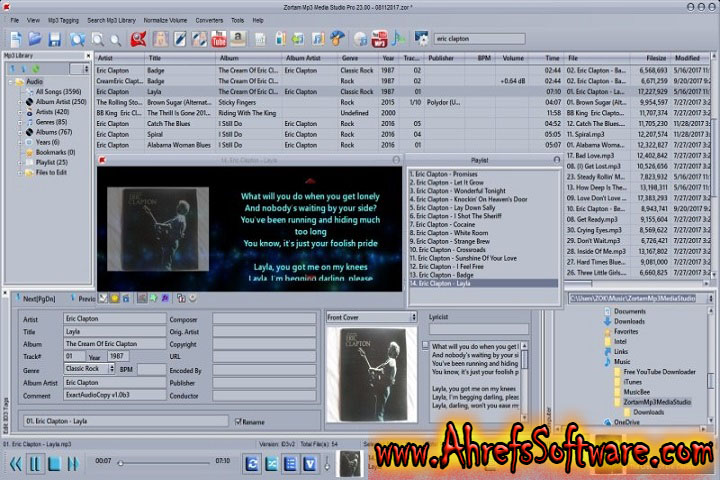Select All Songs (3596) in library
Screen dimensions: 720x480
(61, 91)
